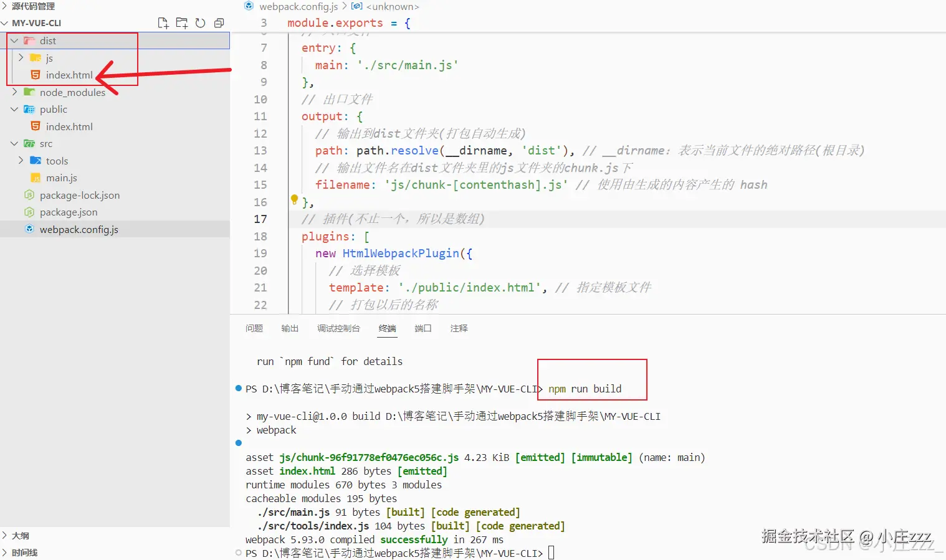
Task: Open dist index.html file
Action: tap(69, 75)
